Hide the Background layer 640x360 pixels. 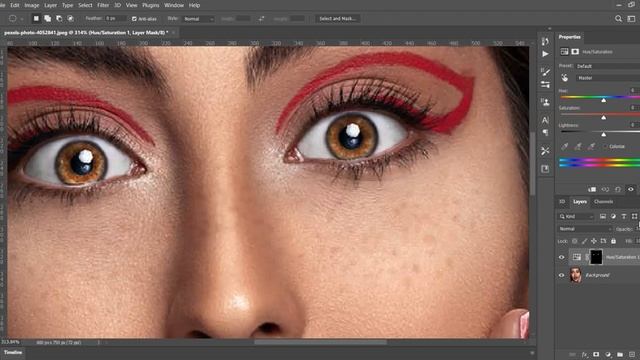[x=562, y=275]
